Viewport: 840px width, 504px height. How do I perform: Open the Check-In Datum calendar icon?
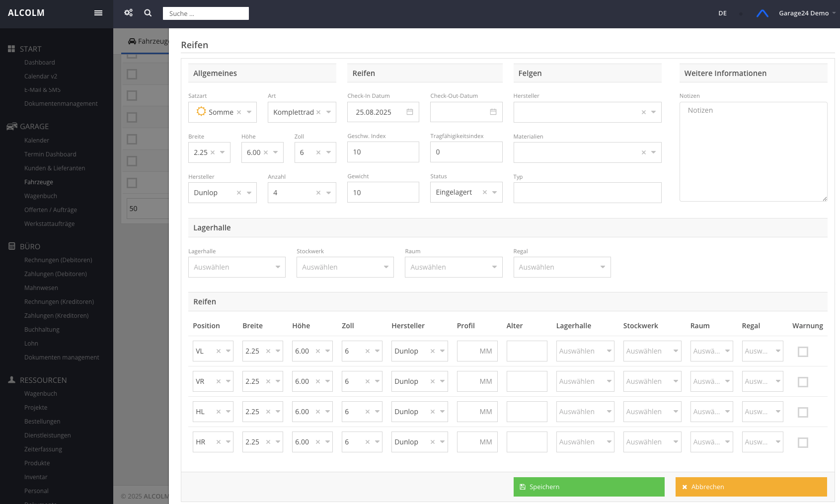(410, 112)
